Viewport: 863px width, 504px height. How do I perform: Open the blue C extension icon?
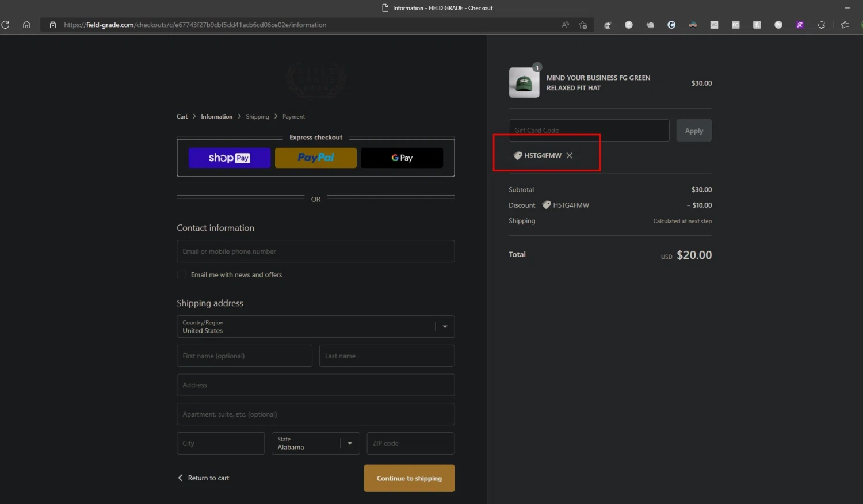click(x=671, y=25)
